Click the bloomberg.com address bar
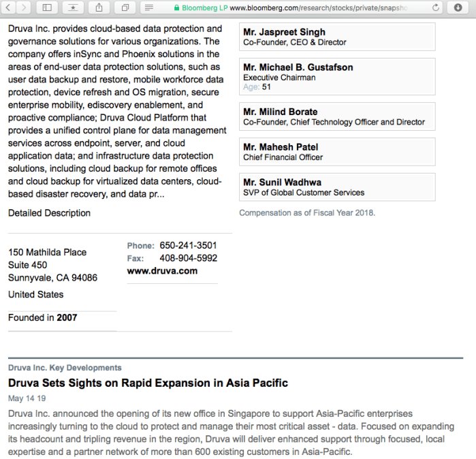Screen dimensions: 476x459 pos(300,7)
